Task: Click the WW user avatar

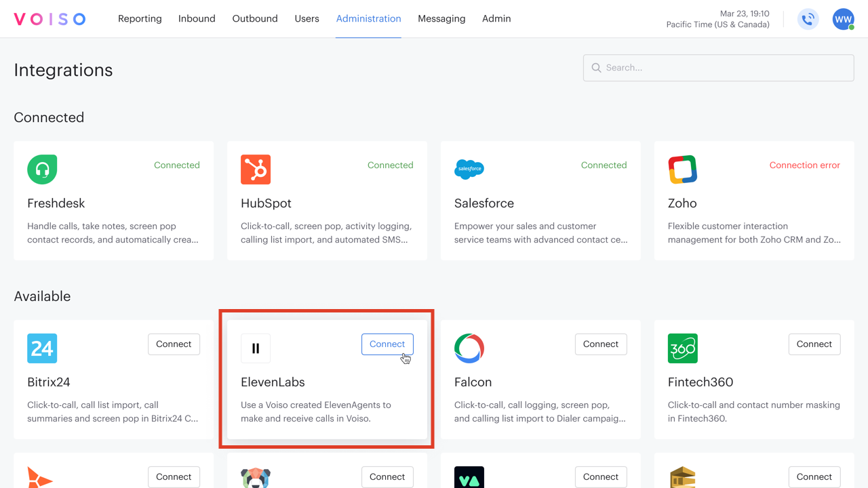Action: (x=843, y=19)
